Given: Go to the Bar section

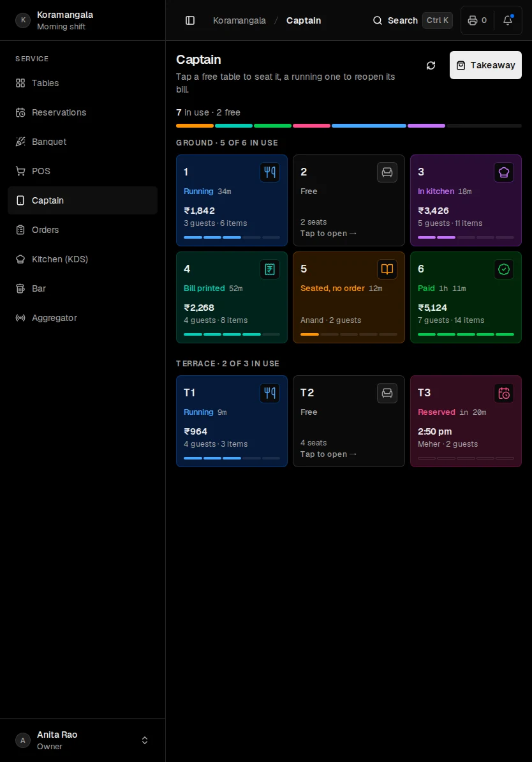Looking at the screenshot, I should click(82, 288).
